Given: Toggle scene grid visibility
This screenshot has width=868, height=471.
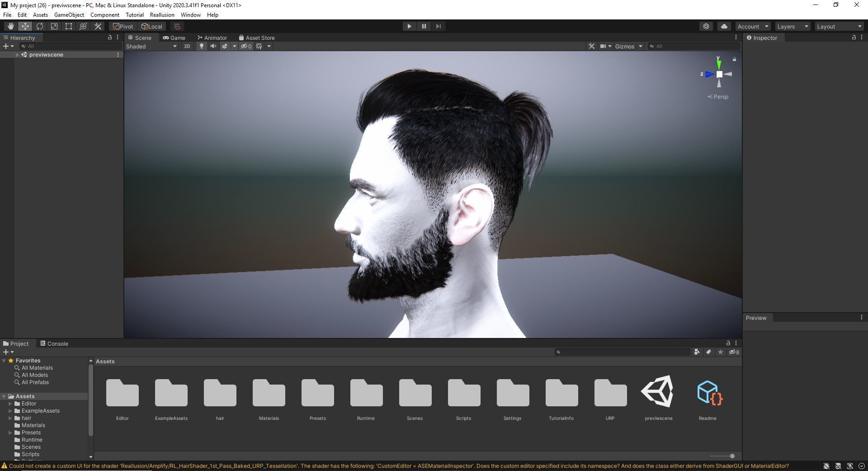Looking at the screenshot, I should pyautogui.click(x=259, y=46).
